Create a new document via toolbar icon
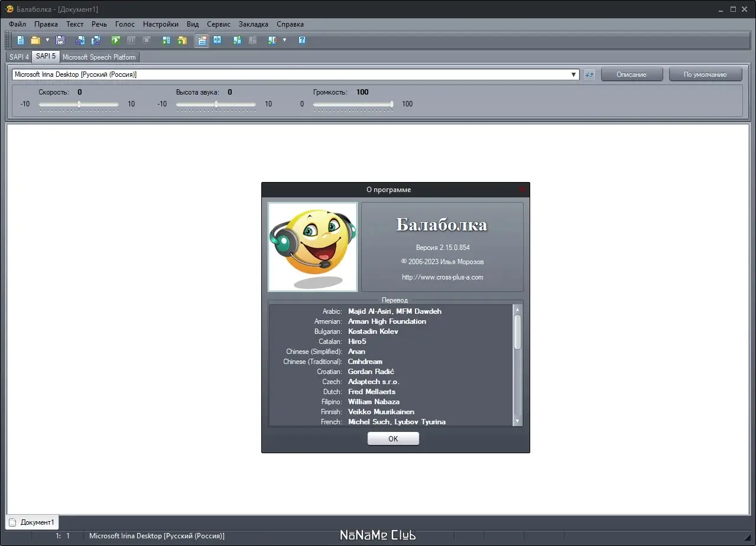The image size is (756, 546). point(21,40)
